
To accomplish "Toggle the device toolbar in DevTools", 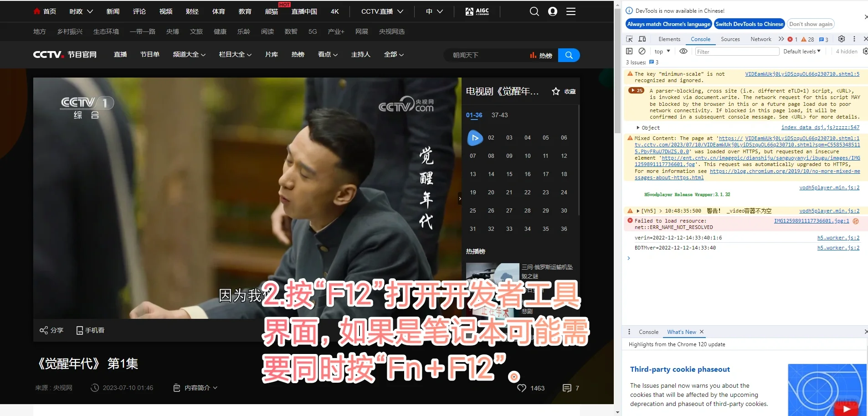I will [642, 39].
